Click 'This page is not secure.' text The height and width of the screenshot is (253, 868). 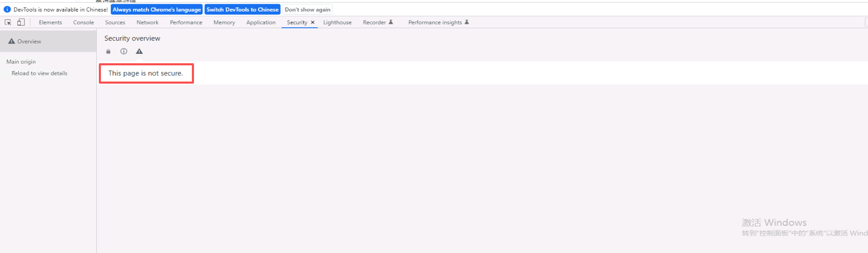146,73
